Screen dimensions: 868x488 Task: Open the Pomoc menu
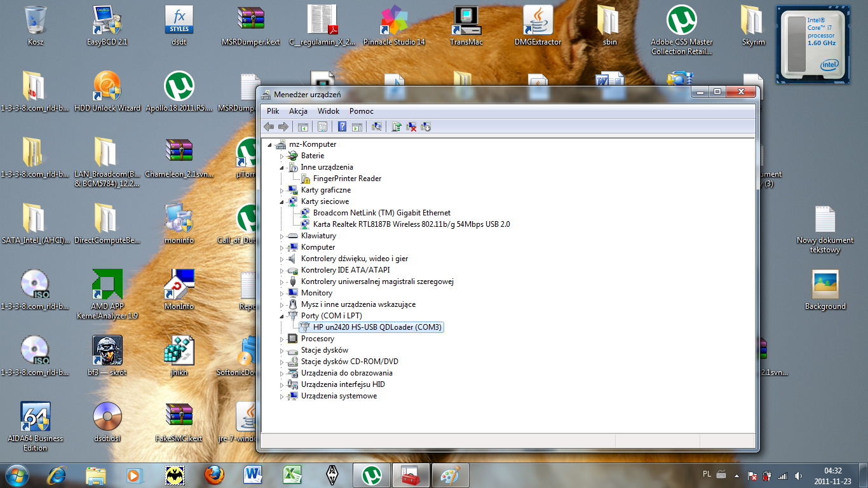(362, 111)
